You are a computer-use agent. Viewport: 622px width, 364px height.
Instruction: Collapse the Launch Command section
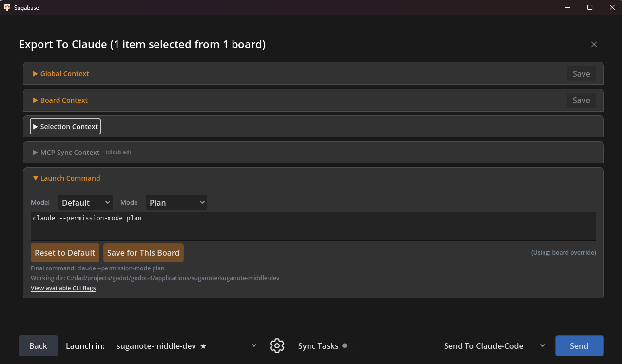tap(66, 178)
